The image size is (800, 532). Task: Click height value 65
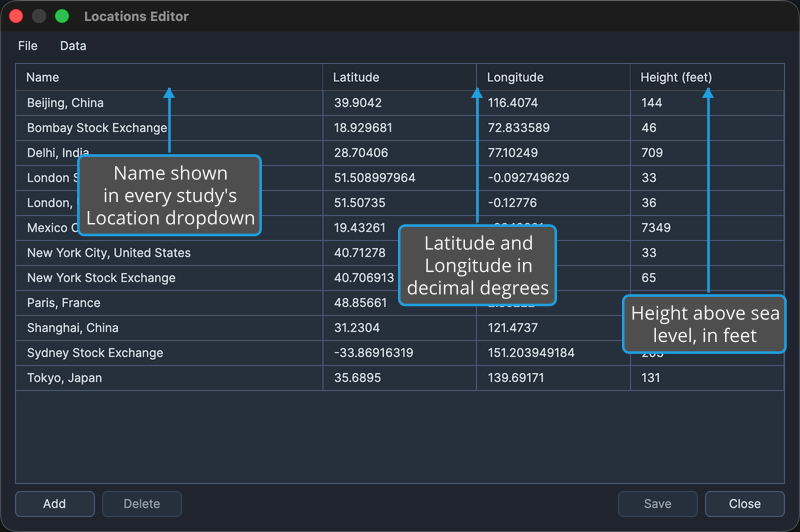[x=648, y=277]
